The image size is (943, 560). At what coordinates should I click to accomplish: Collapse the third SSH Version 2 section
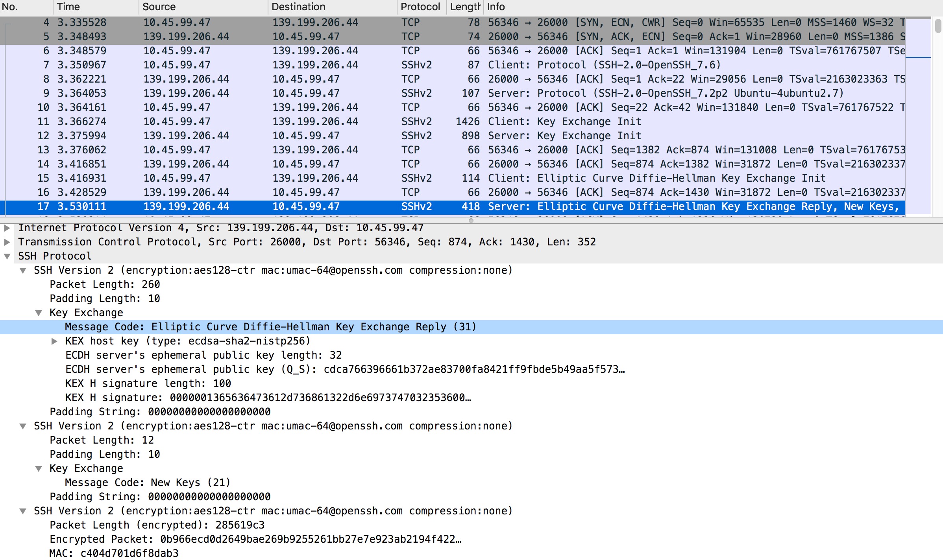point(23,511)
